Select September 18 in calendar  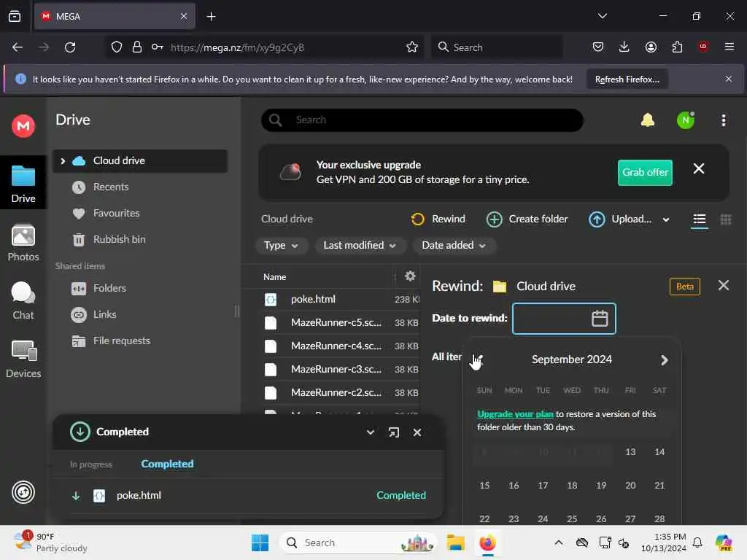coord(572,485)
